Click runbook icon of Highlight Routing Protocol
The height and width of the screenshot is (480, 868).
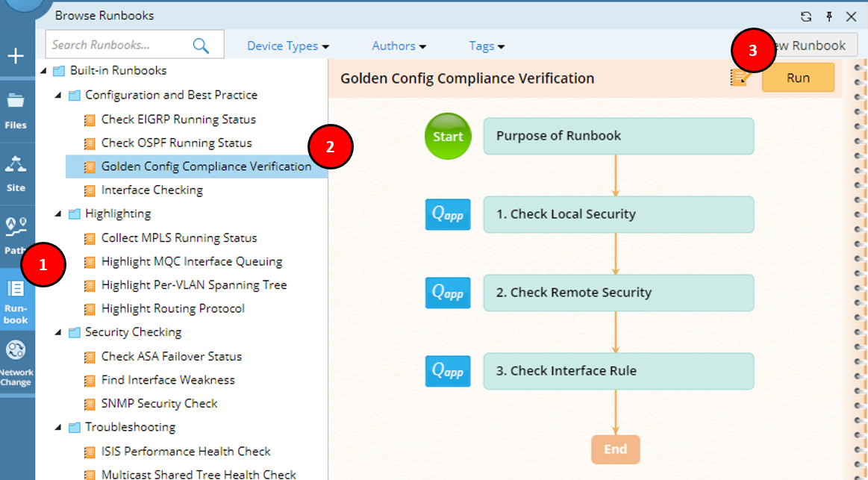[89, 310]
